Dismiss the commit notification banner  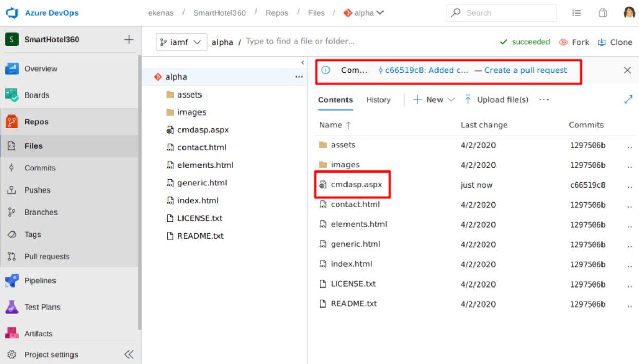[x=627, y=70]
